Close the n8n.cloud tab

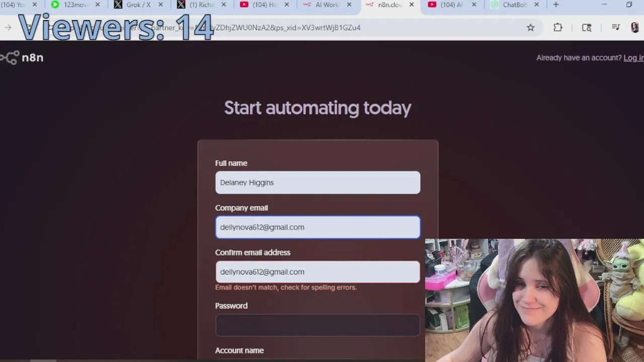(411, 5)
